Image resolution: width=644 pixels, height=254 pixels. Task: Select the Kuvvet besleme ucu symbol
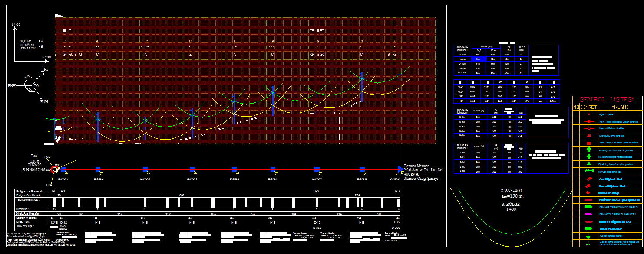(x=585, y=171)
